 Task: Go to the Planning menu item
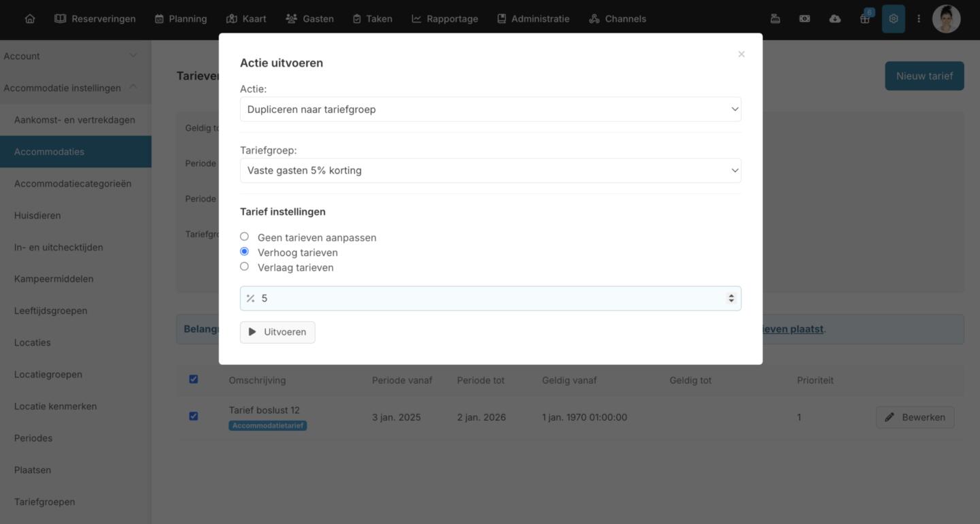click(181, 19)
